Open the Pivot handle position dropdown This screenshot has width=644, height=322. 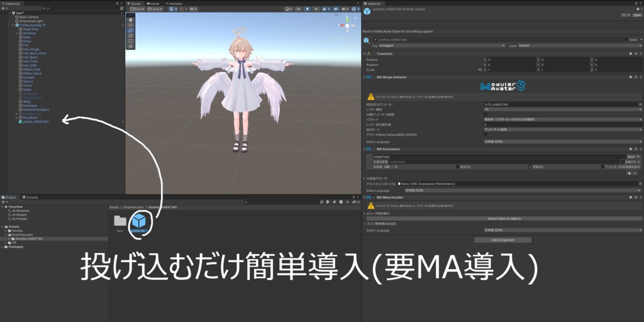137,9
